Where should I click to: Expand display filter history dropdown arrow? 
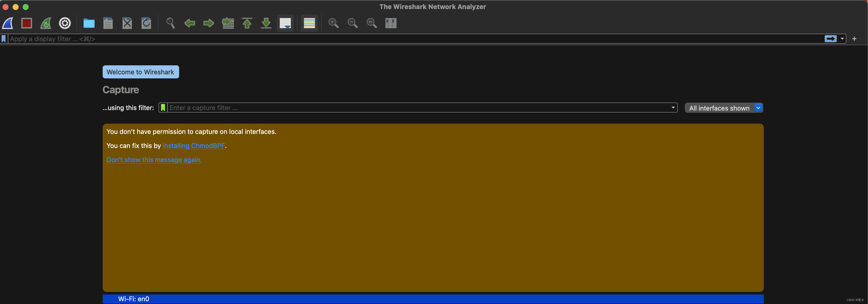842,39
